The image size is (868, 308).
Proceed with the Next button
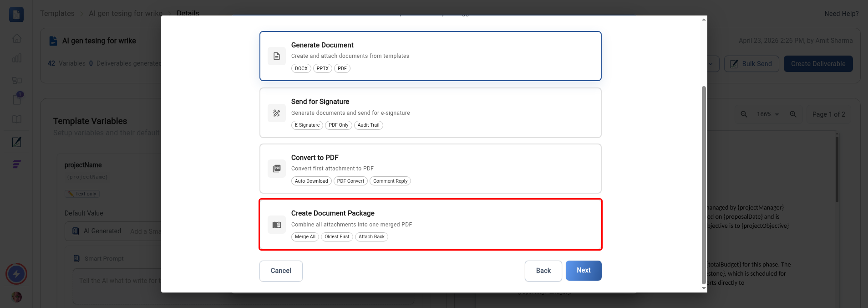tap(584, 271)
